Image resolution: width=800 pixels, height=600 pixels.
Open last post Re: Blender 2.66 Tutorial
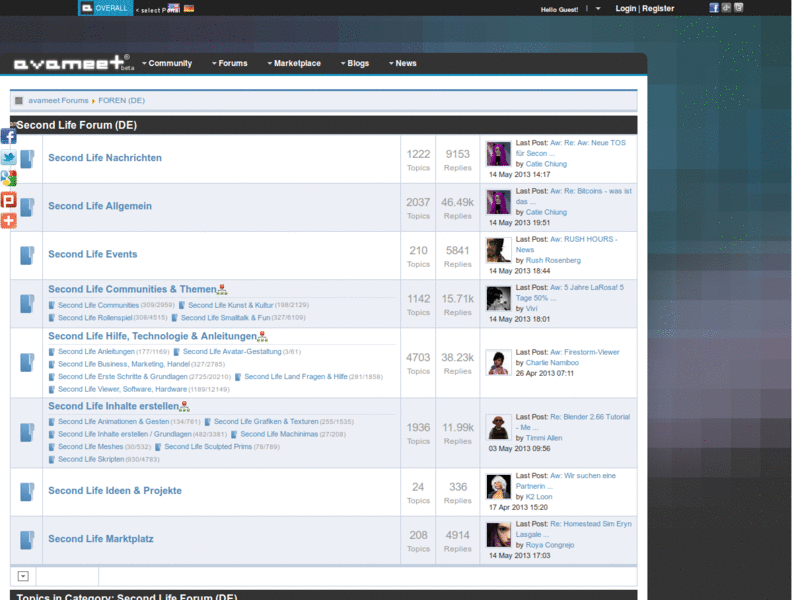click(573, 422)
